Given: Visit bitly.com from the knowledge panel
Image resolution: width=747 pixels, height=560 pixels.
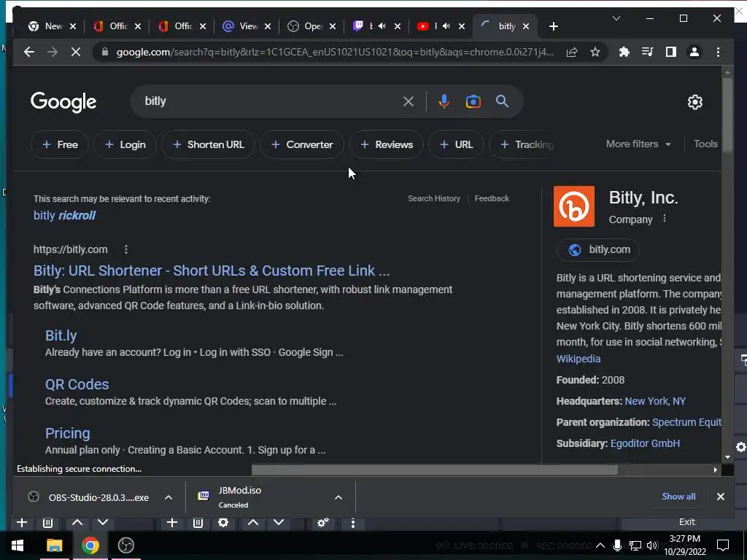Looking at the screenshot, I should (x=598, y=249).
